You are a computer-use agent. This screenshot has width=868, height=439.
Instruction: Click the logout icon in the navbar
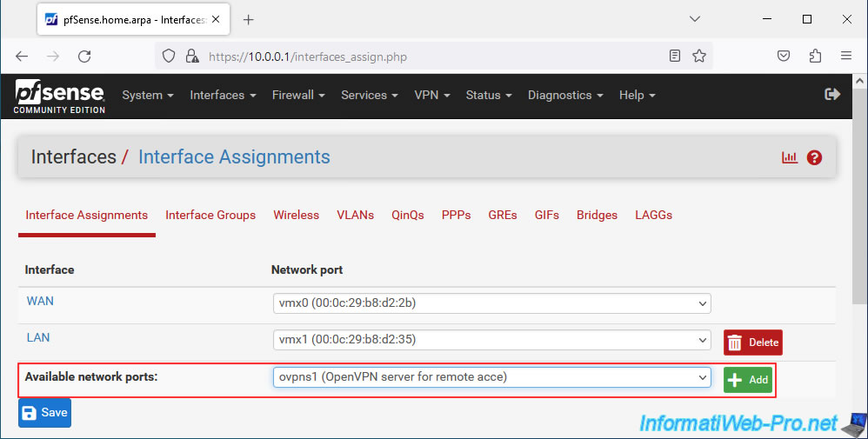tap(832, 94)
